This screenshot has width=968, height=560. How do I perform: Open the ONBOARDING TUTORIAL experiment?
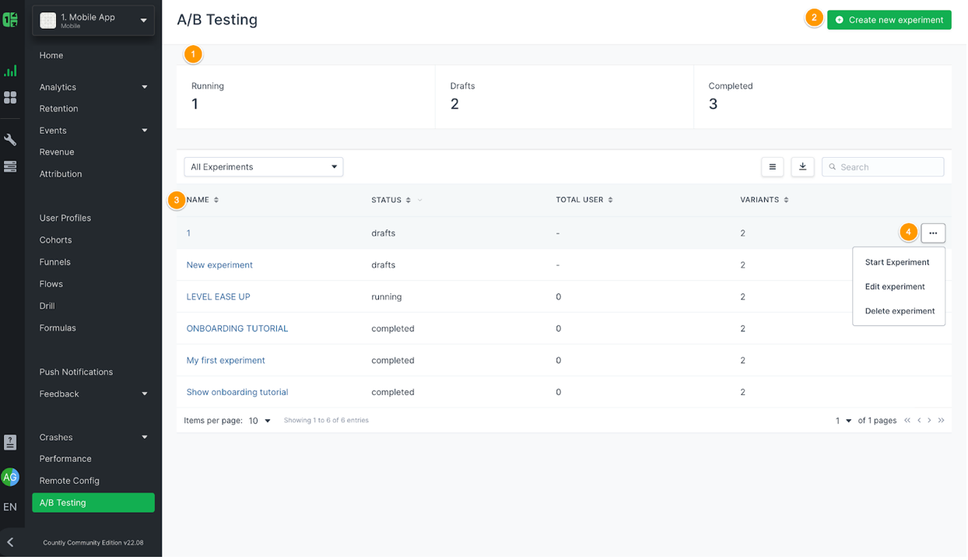[237, 329]
